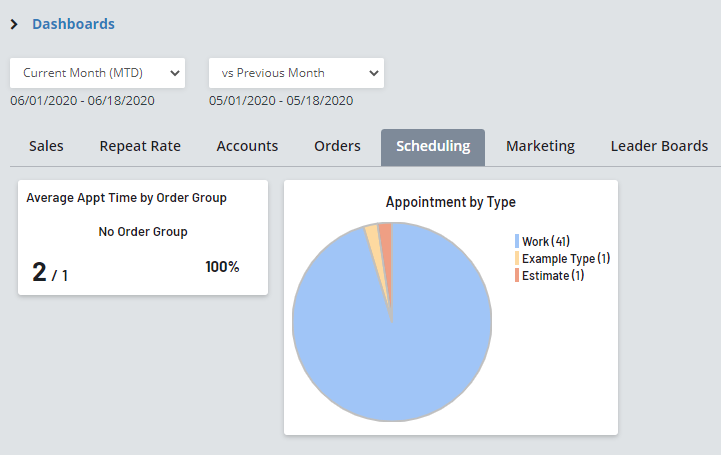The height and width of the screenshot is (455, 721).
Task: Open the Dashboards link
Action: [73, 24]
